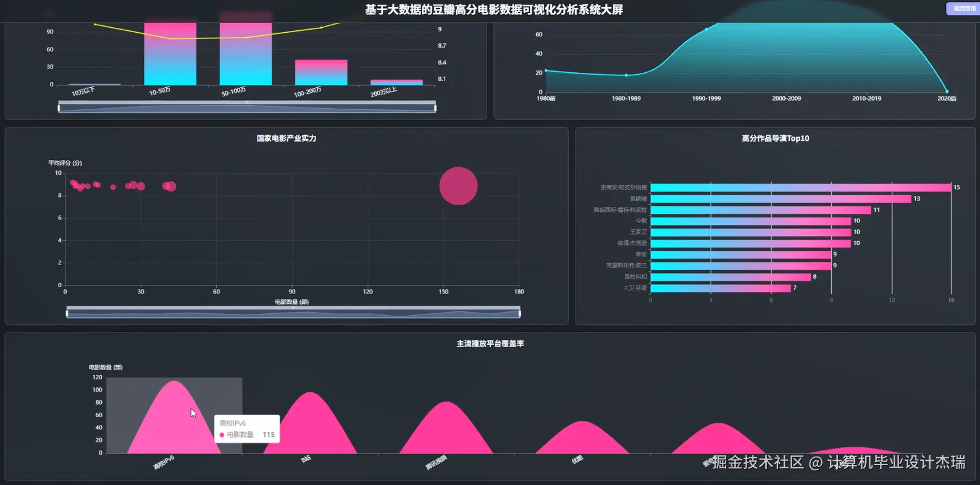Click the 50-100万 bar in the top chart
Viewport: 980px width, 485px height.
[x=246, y=54]
